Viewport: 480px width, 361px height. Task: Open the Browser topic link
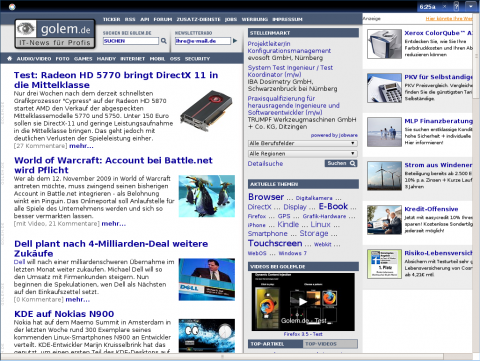point(266,197)
